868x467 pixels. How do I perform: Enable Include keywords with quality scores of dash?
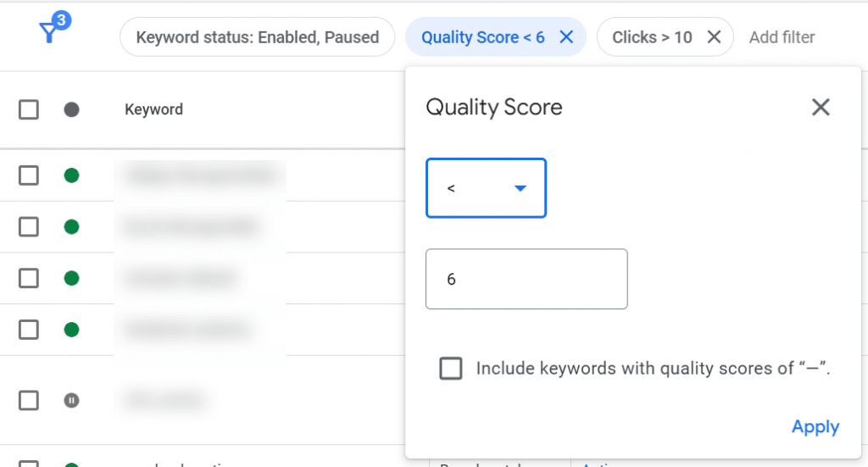pyautogui.click(x=451, y=368)
